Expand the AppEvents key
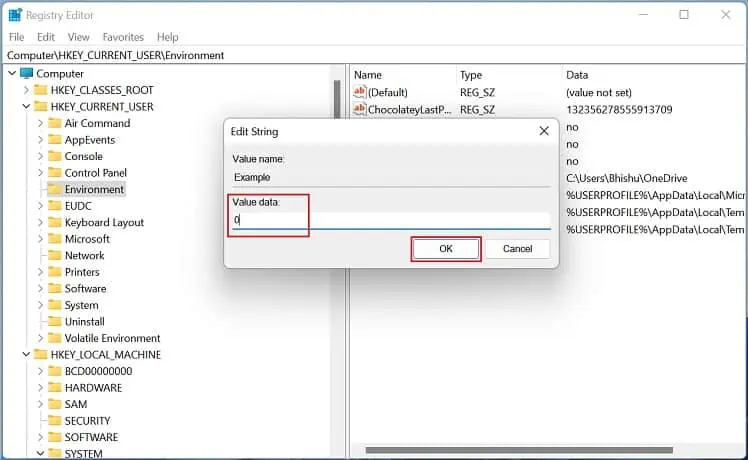 40,140
